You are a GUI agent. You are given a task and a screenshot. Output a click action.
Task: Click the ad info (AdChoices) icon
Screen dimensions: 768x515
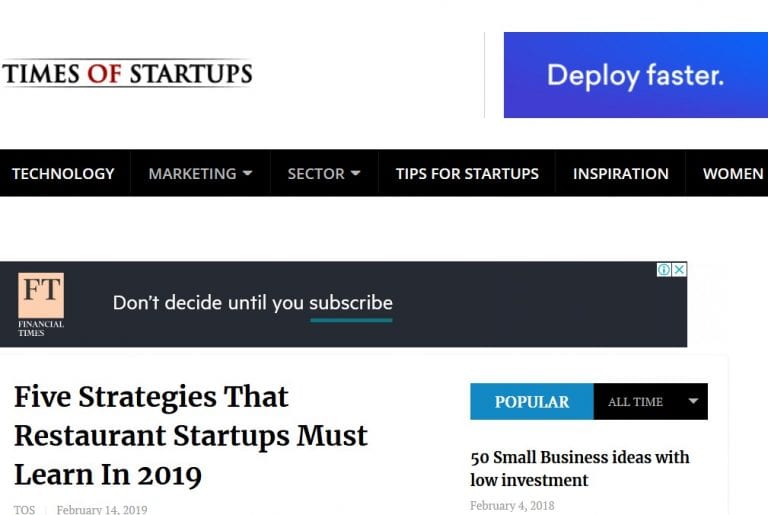(663, 270)
